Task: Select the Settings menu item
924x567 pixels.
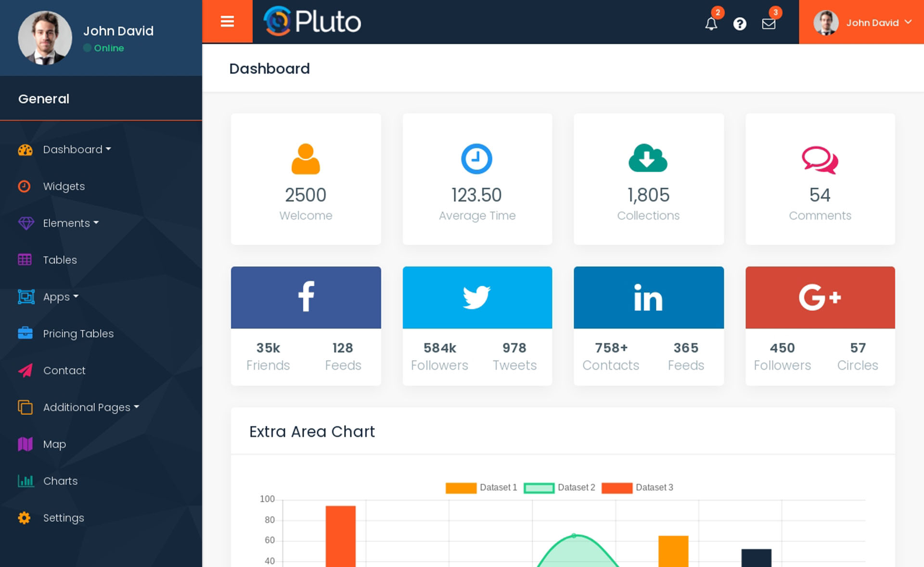Action: coord(64,517)
